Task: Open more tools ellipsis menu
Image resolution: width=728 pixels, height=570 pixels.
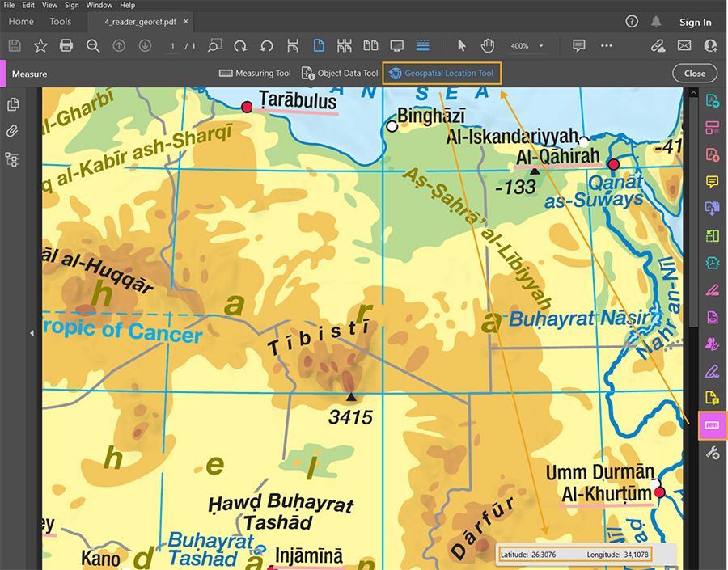Action: (607, 45)
